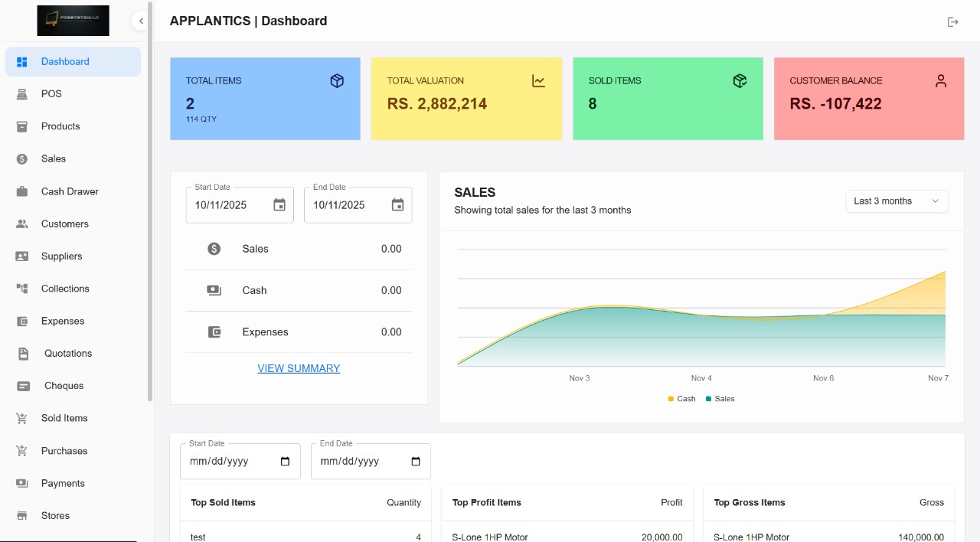Toggle the Cash series in chart legend
The width and height of the screenshot is (980, 542).
(682, 399)
